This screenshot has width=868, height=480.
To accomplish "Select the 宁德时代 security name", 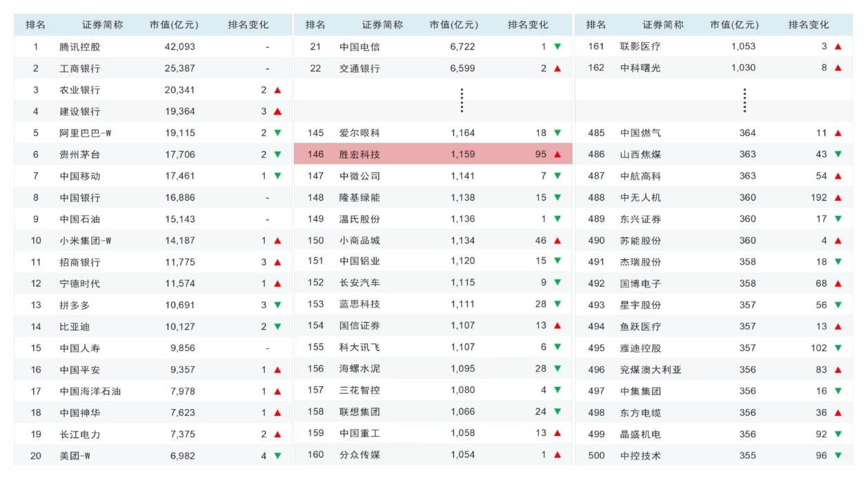I will click(x=79, y=283).
